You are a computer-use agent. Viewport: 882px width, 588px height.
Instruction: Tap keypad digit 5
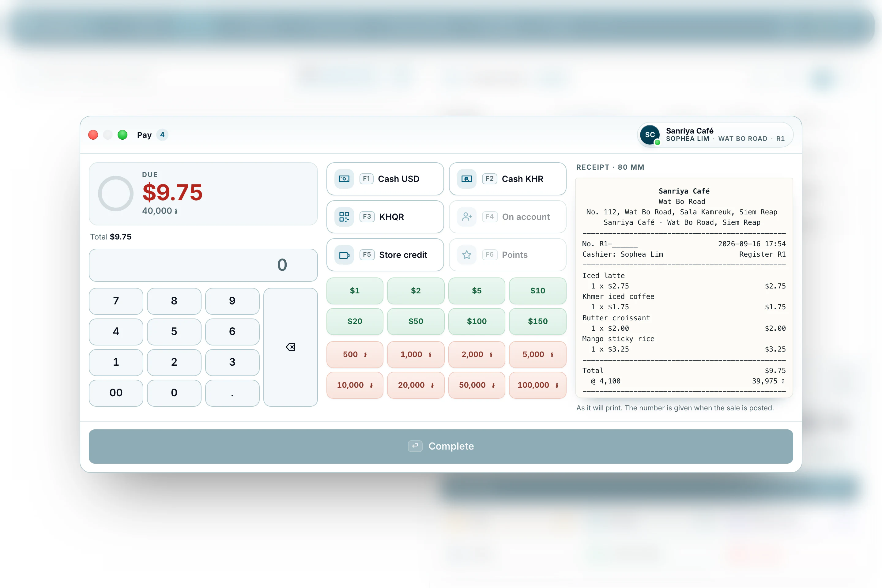[174, 332]
